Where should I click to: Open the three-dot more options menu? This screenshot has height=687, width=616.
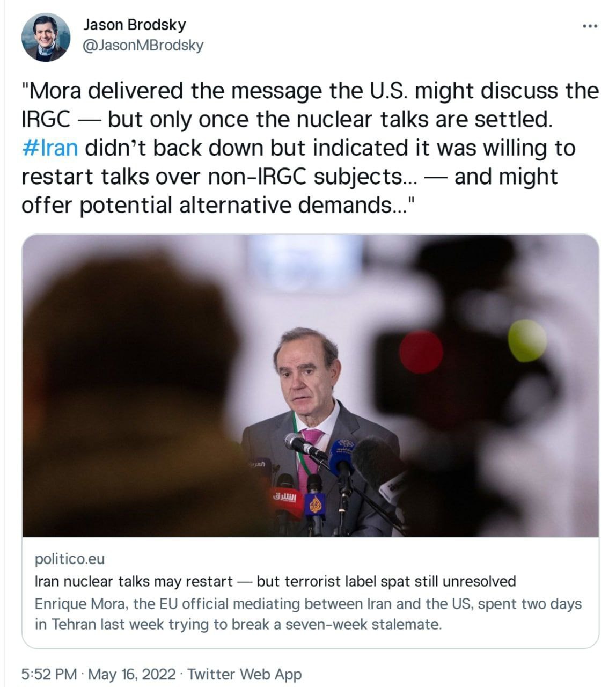pos(590,26)
